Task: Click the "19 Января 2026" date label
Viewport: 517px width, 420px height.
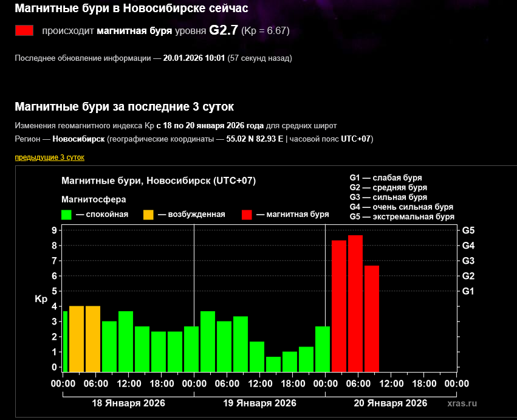Action: click(x=259, y=403)
